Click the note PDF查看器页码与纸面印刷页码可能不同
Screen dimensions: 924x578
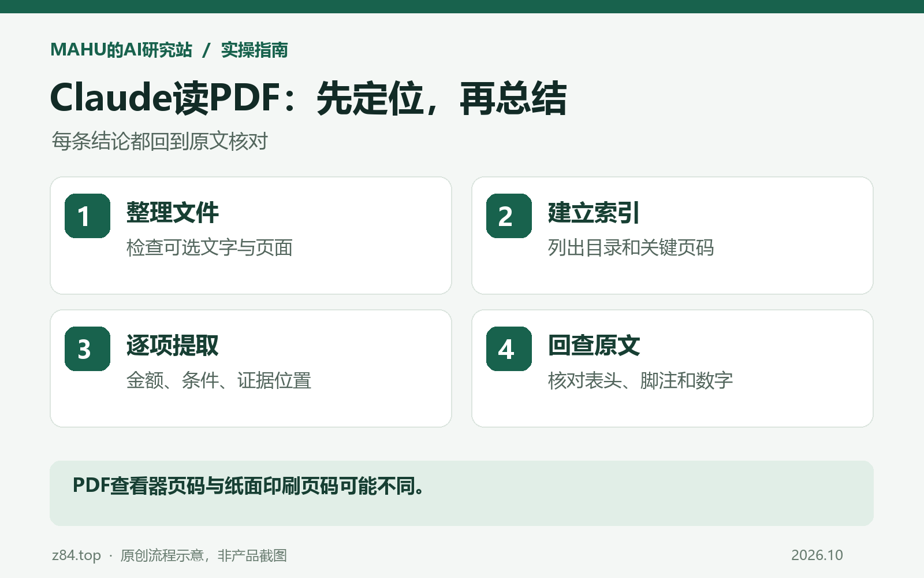coord(248,486)
